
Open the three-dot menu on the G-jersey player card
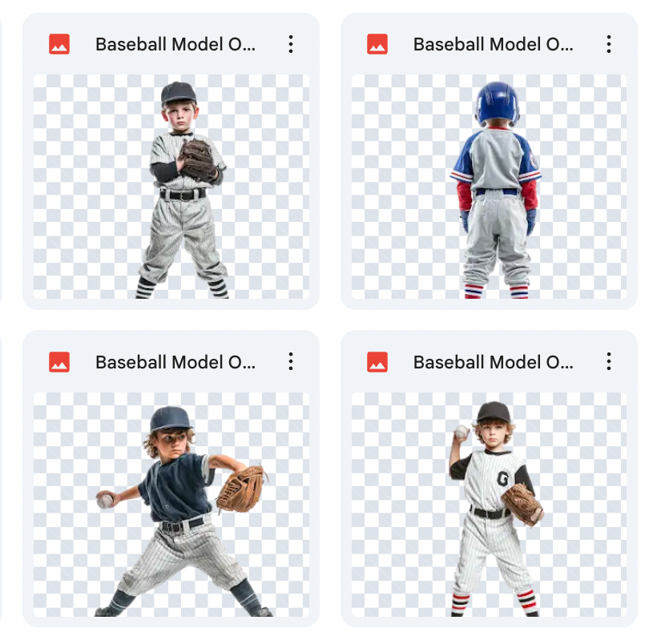609,361
